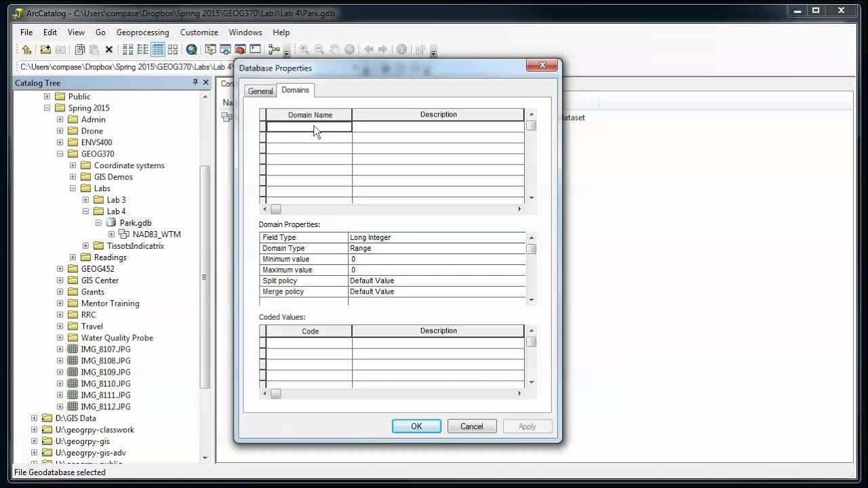Launch ArcMap from the toolbar
Screen dimensions: 868x488
tap(192, 49)
